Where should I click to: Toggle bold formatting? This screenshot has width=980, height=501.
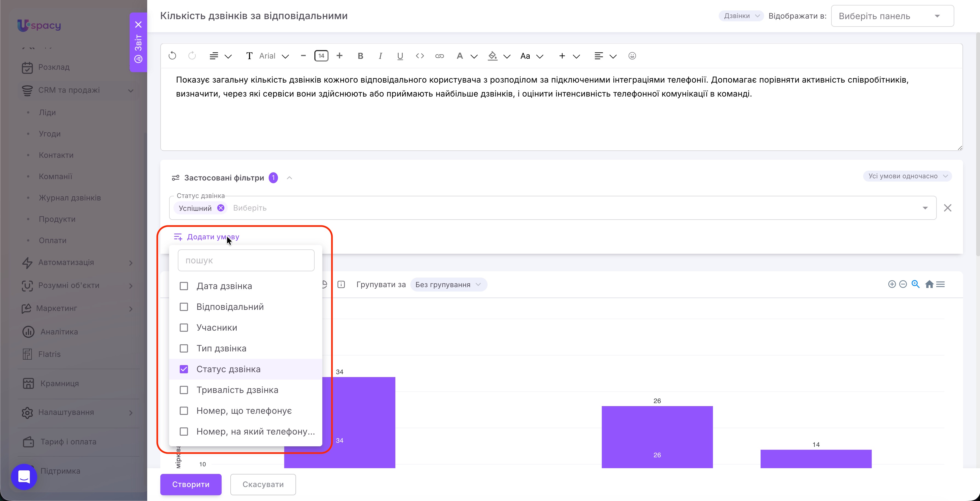pyautogui.click(x=360, y=56)
